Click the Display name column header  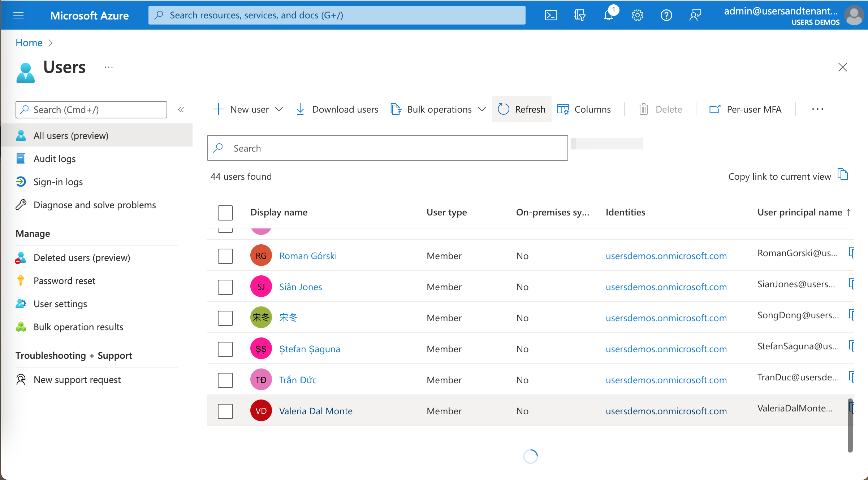(279, 212)
